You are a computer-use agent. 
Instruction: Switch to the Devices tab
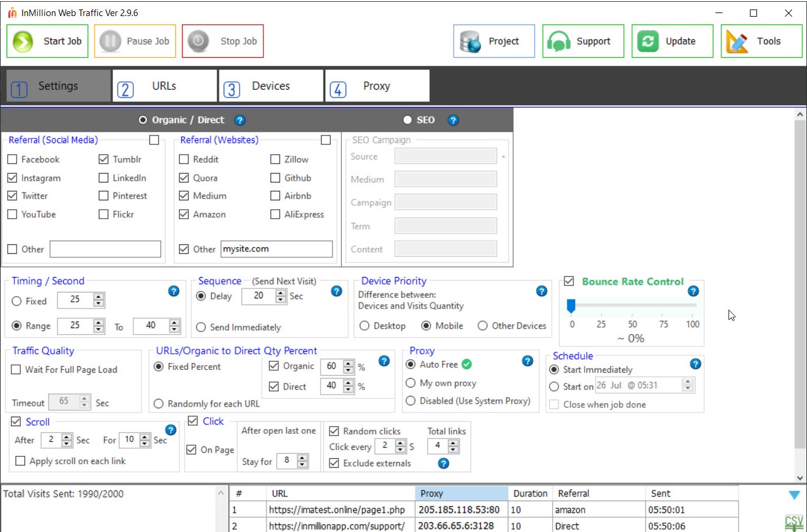271,86
